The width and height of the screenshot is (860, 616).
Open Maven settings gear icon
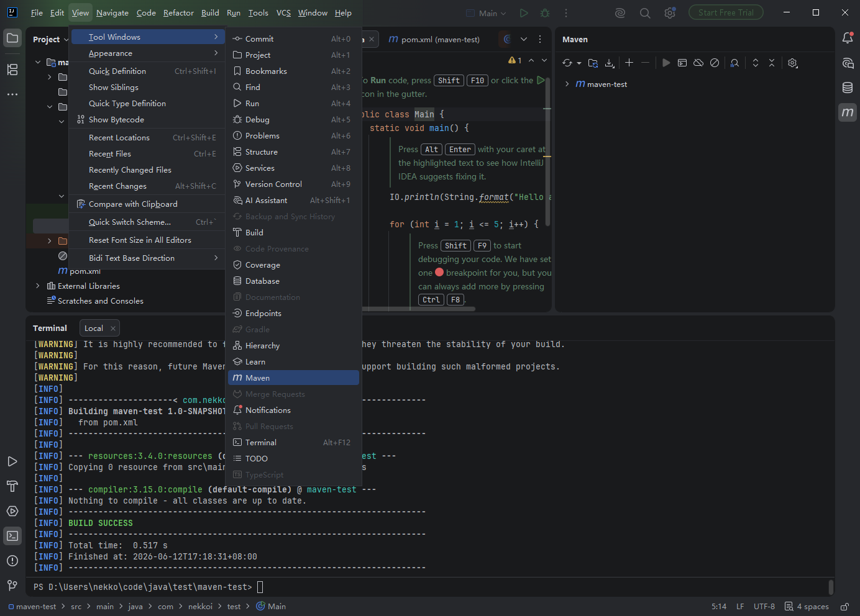coord(792,63)
